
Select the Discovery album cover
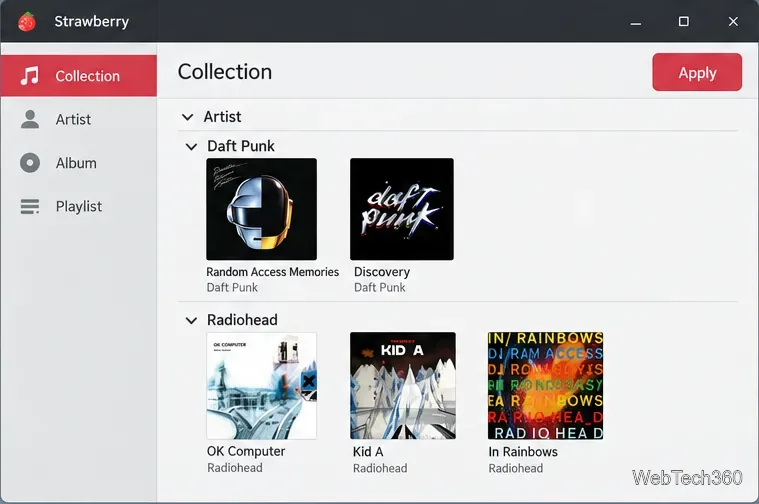point(402,209)
